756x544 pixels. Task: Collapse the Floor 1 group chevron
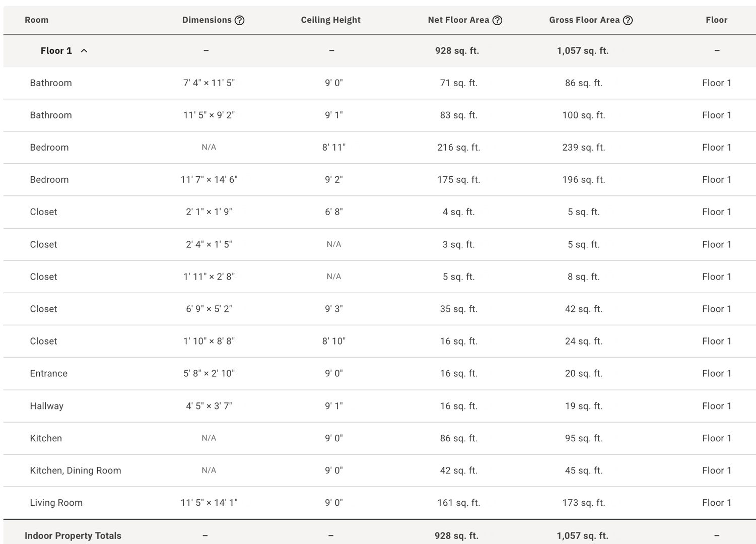coord(84,51)
